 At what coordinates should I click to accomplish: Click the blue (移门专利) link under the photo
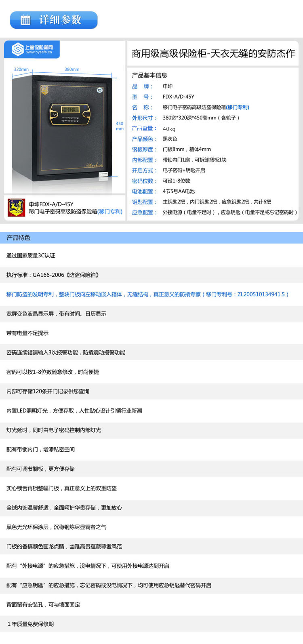coord(110,211)
